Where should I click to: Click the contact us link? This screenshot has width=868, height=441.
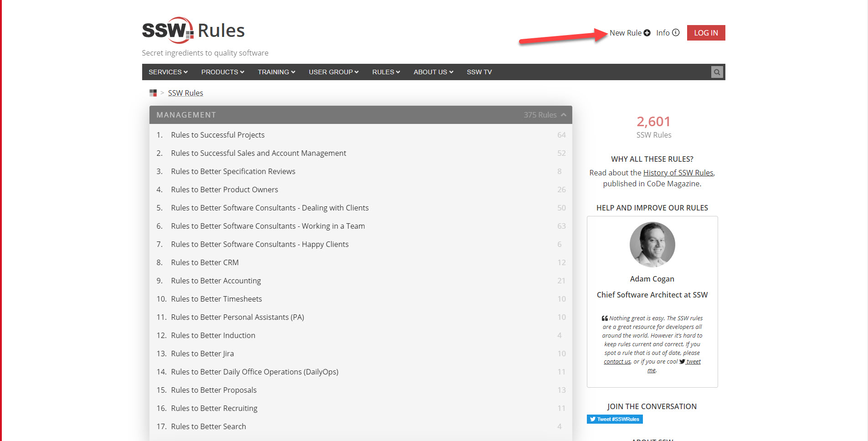[x=617, y=362]
